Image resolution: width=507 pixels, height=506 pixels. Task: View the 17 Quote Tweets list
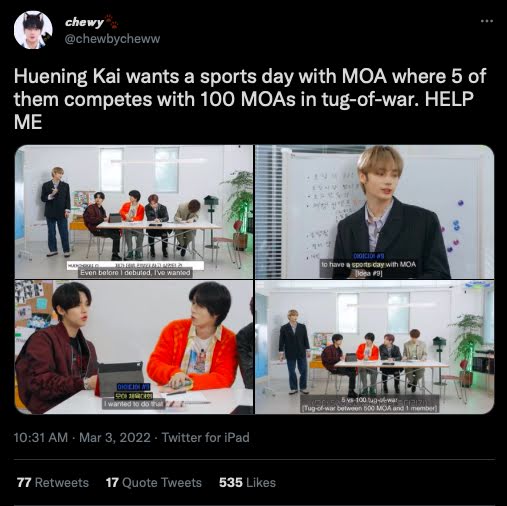tap(154, 482)
